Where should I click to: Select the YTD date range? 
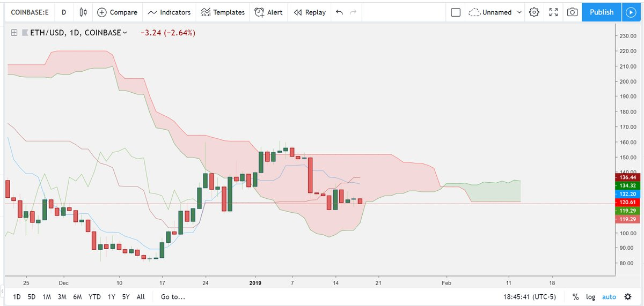(x=95, y=296)
